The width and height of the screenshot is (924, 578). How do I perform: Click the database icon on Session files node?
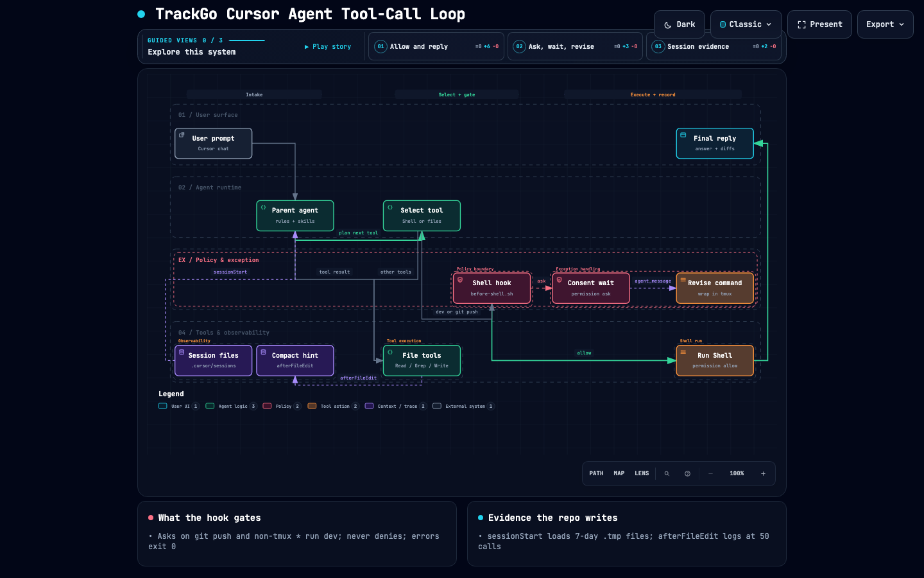coord(182,353)
